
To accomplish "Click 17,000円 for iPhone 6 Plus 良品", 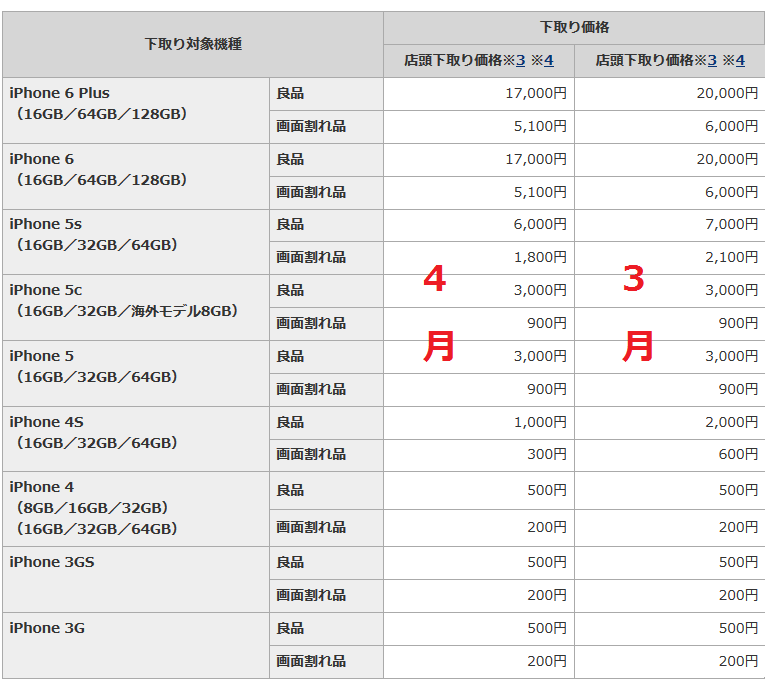I will tap(536, 94).
